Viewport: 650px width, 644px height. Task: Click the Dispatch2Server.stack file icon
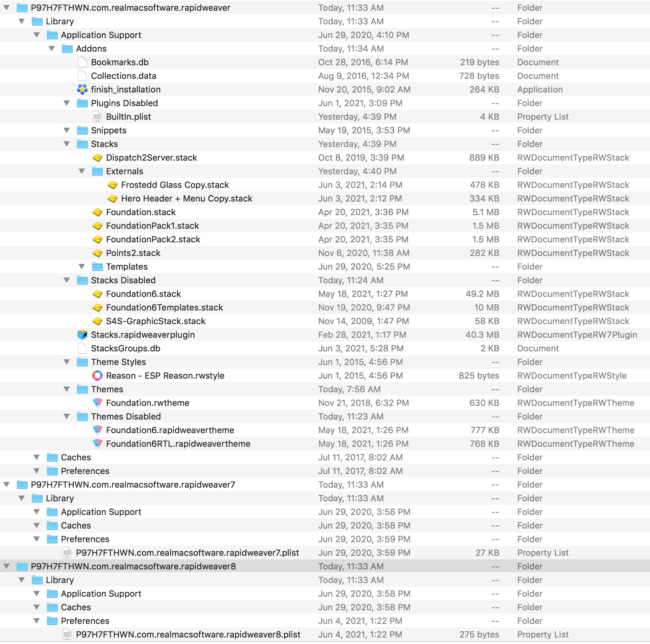point(97,157)
